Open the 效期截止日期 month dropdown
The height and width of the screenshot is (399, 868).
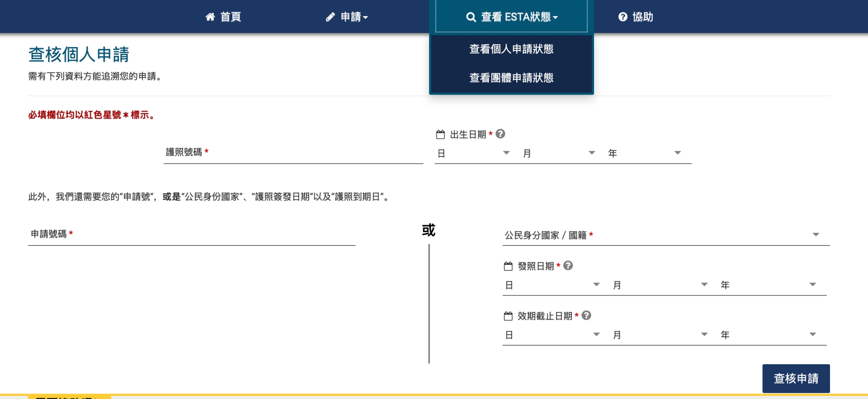pyautogui.click(x=660, y=334)
